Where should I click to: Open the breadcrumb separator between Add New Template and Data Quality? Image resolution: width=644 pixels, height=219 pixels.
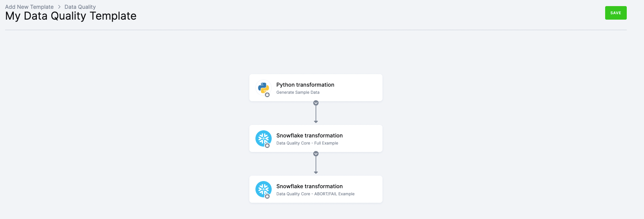(59, 6)
